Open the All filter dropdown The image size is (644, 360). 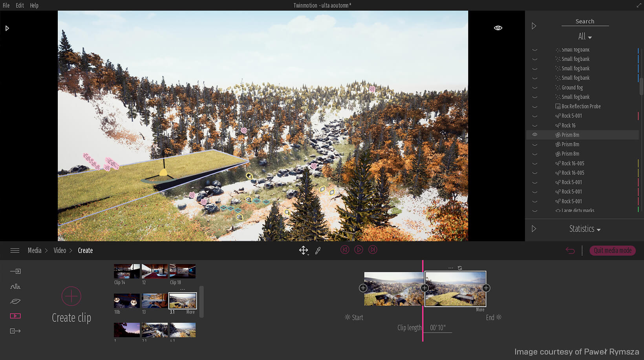point(585,36)
